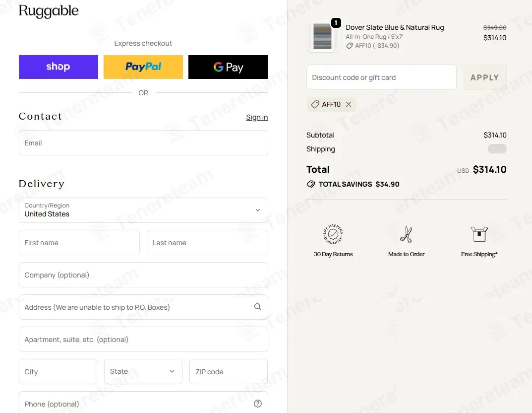The height and width of the screenshot is (413, 532).
Task: Click the Dover Slate Blue & Natural Rug title
Action: pos(395,27)
